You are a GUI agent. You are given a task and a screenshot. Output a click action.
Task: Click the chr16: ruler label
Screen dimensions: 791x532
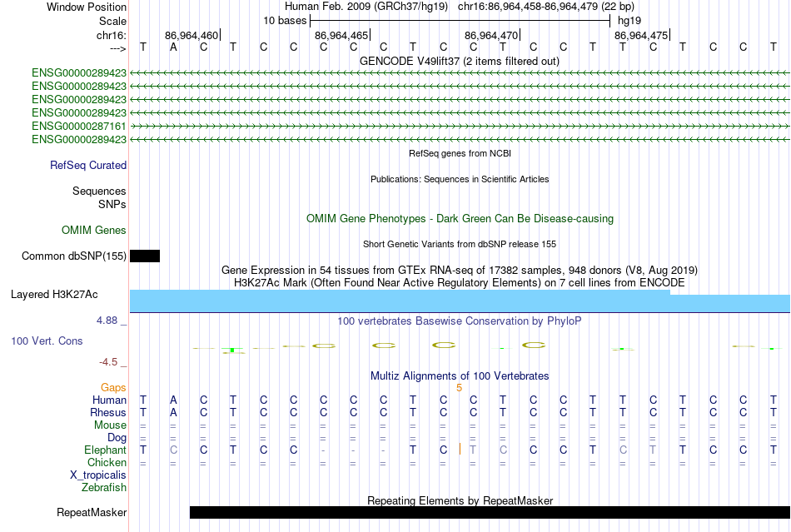112,35
